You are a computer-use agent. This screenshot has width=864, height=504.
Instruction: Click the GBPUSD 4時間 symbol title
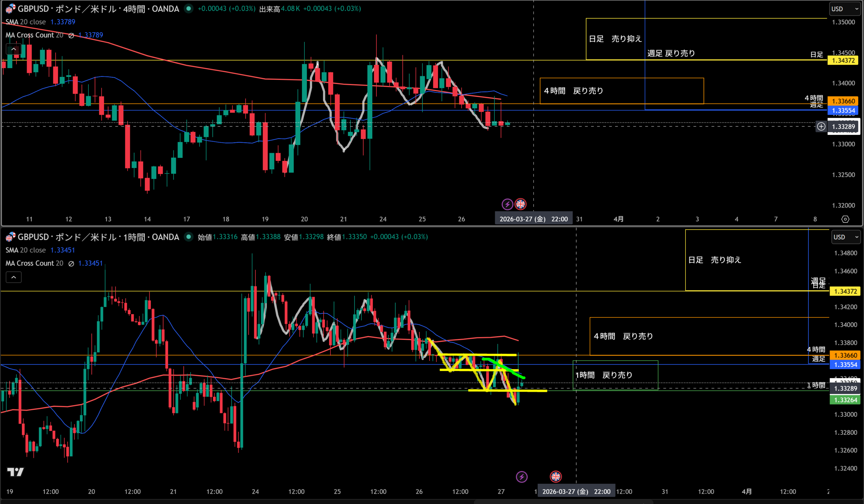tap(98, 8)
